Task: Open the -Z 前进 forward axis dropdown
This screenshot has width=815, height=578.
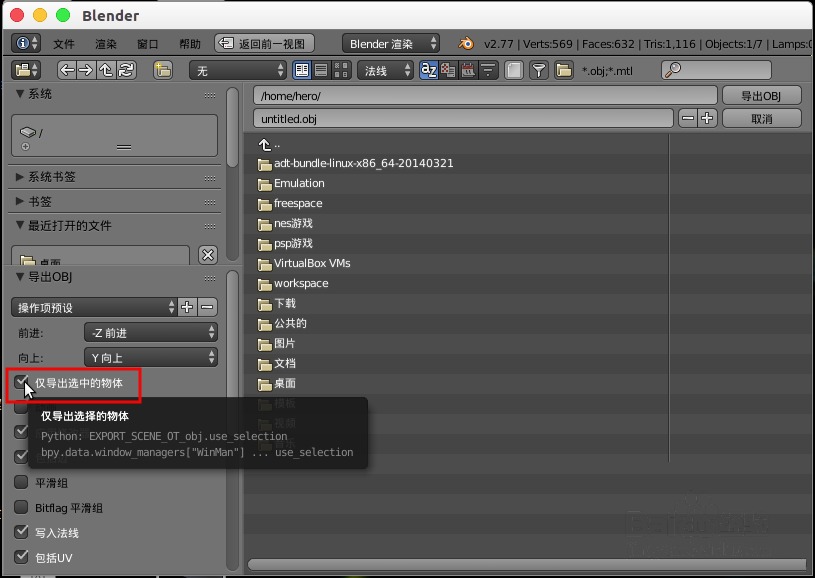Action: [x=151, y=332]
